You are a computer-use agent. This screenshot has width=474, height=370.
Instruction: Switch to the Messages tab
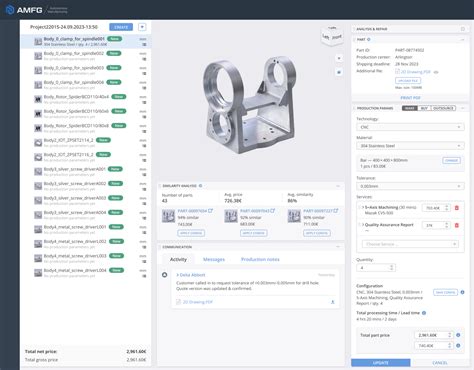tap(214, 259)
